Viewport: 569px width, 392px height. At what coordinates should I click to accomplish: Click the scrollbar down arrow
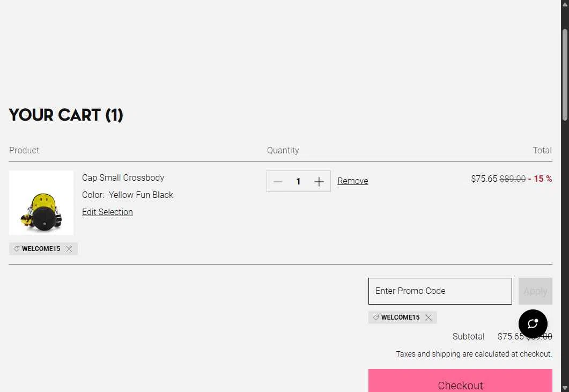[x=565, y=387]
